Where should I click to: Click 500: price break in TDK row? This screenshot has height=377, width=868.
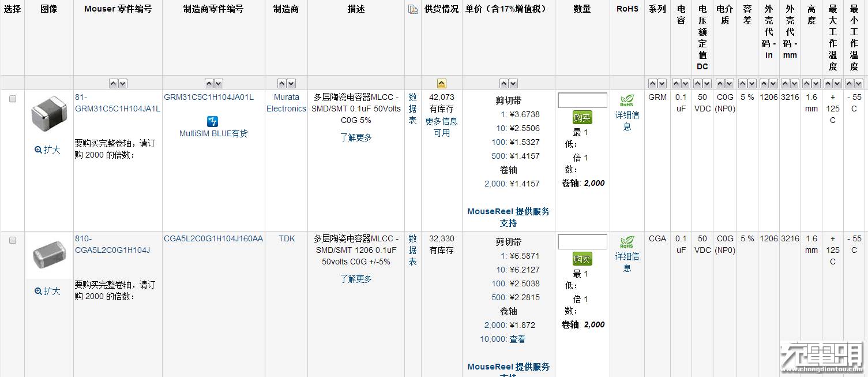pyautogui.click(x=499, y=297)
